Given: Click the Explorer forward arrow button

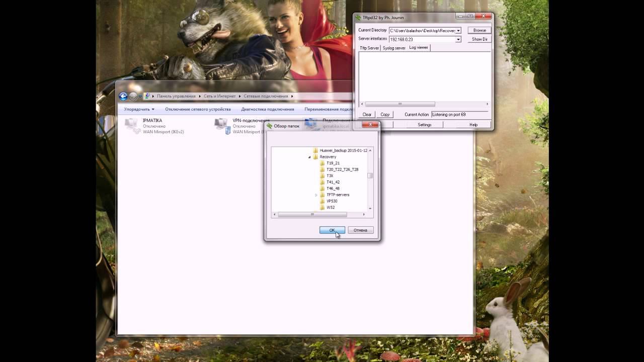Looking at the screenshot, I should point(133,96).
